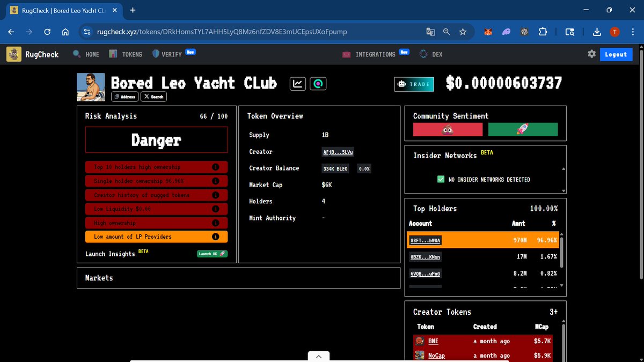This screenshot has width=644, height=362.
Task: Click the risk score 66 / 100
Action: pos(214,116)
